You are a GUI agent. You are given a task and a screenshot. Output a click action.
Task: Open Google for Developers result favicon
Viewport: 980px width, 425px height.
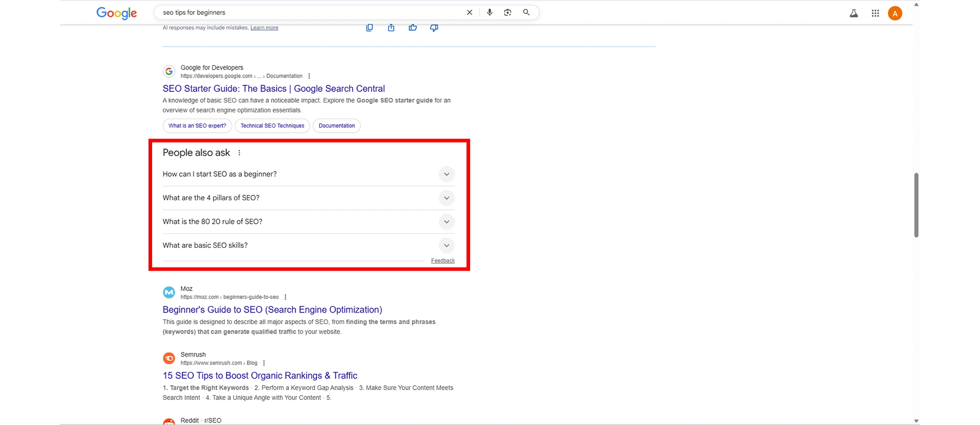pyautogui.click(x=169, y=72)
